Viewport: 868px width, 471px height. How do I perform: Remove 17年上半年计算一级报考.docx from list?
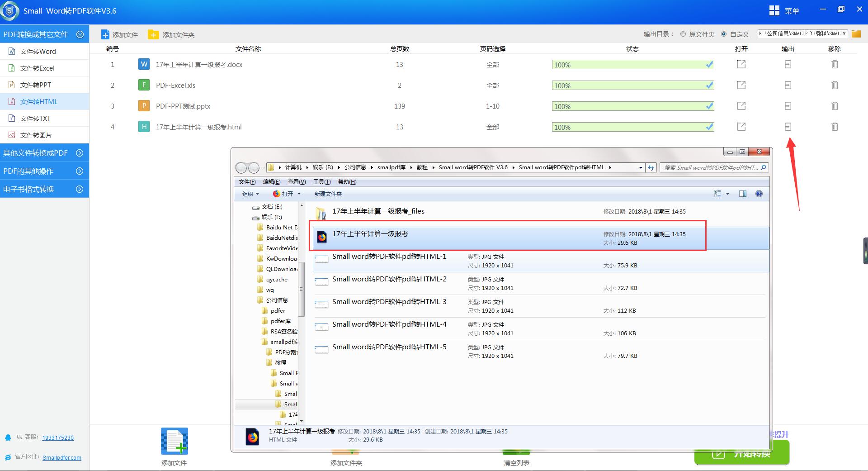tap(835, 64)
